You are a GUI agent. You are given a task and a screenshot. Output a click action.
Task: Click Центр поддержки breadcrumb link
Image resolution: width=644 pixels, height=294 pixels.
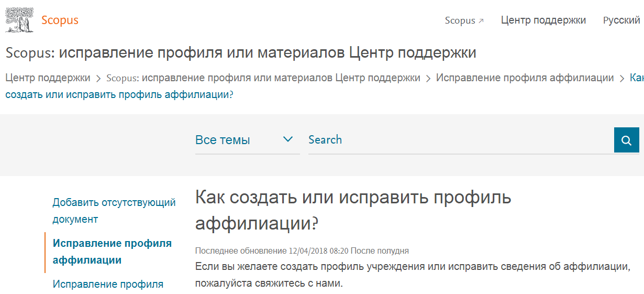48,78
